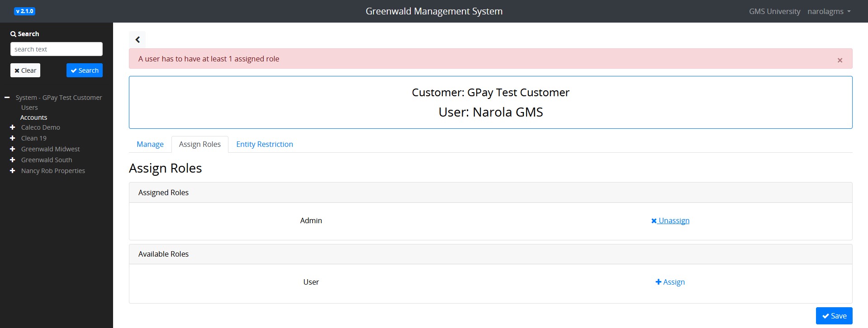This screenshot has height=328, width=868.
Task: Collapse System - GPay Test Customer node
Action: (7, 98)
